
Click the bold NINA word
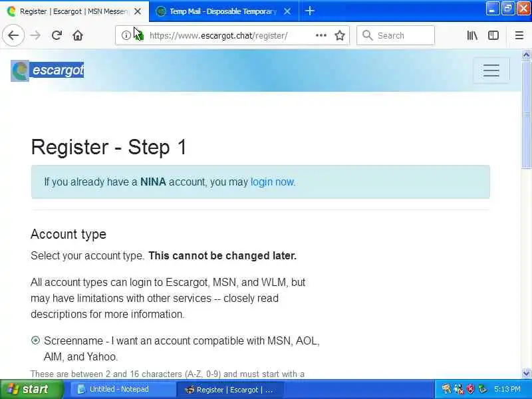(x=153, y=182)
